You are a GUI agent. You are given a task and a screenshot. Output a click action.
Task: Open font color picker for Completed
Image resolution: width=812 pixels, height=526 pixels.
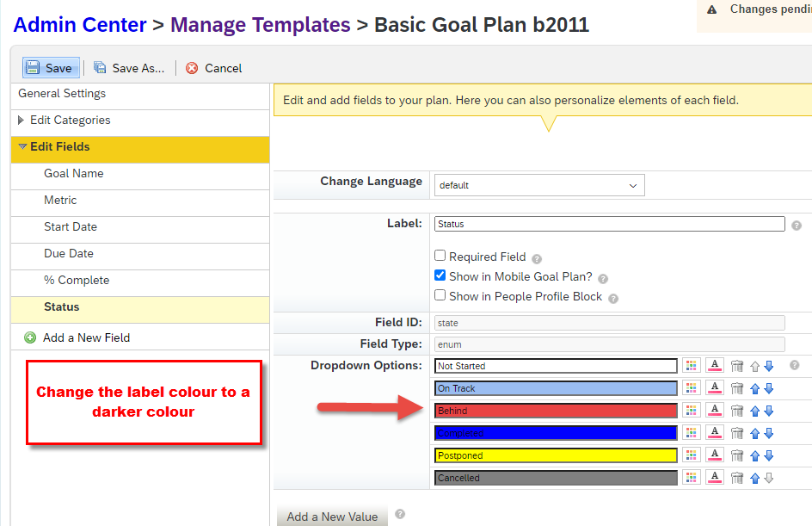click(x=715, y=432)
